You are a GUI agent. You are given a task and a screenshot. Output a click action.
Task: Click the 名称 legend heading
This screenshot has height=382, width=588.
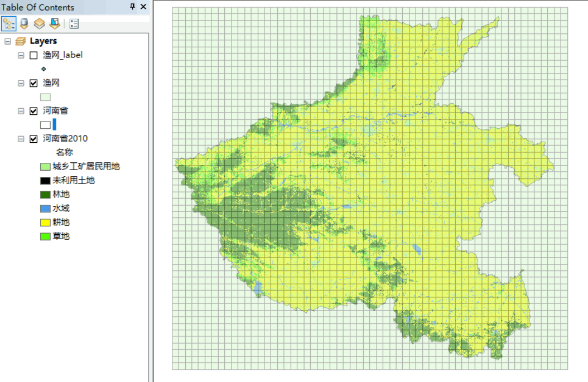pyautogui.click(x=65, y=152)
